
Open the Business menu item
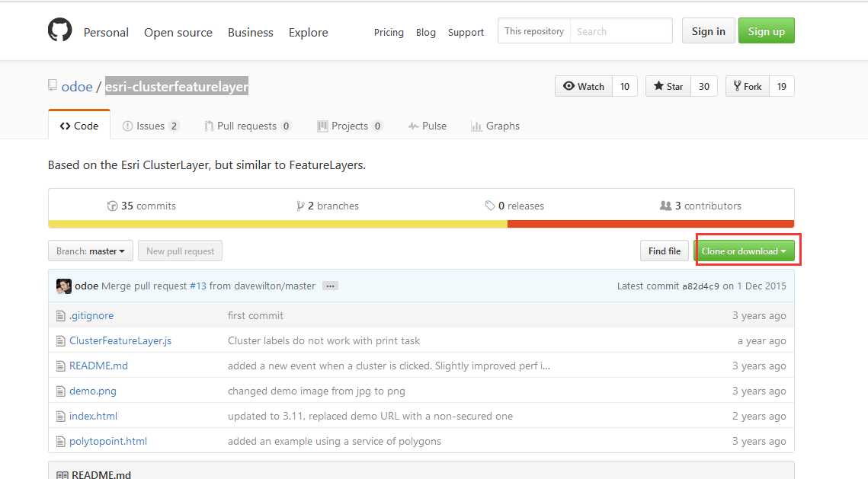250,32
